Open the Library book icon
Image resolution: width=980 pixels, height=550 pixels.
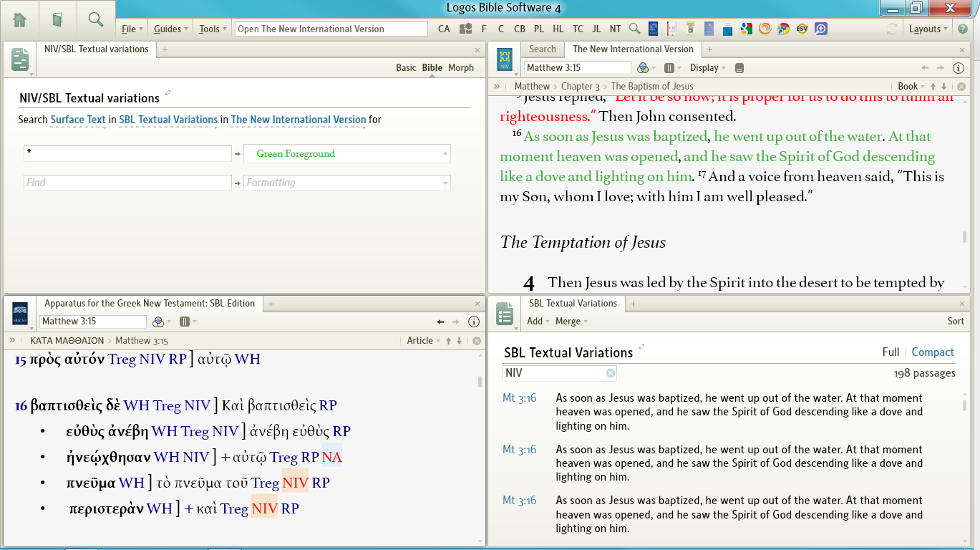pos(57,19)
